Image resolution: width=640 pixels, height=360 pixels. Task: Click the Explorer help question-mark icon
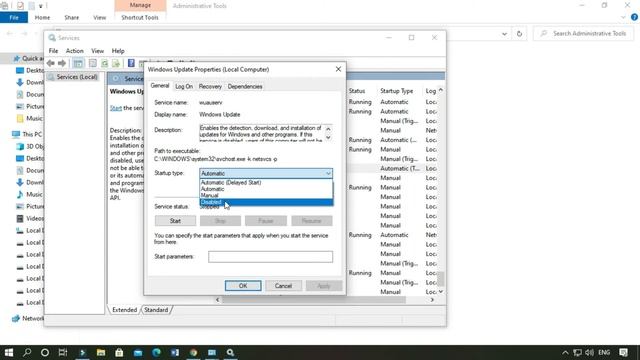pos(634,17)
